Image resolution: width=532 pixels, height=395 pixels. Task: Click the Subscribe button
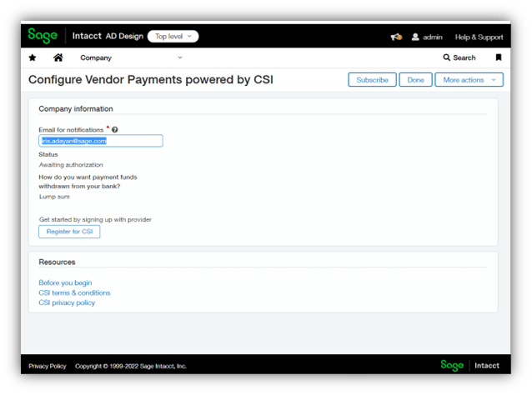372,80
